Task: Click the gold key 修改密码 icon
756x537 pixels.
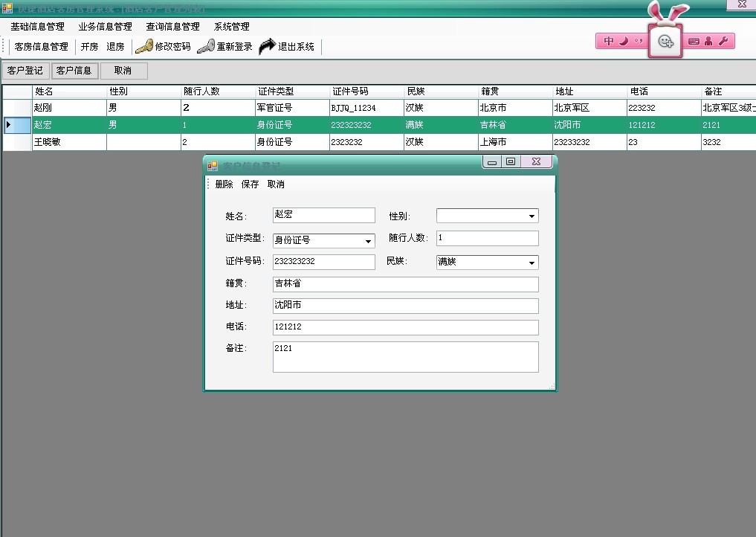Action: [x=144, y=46]
